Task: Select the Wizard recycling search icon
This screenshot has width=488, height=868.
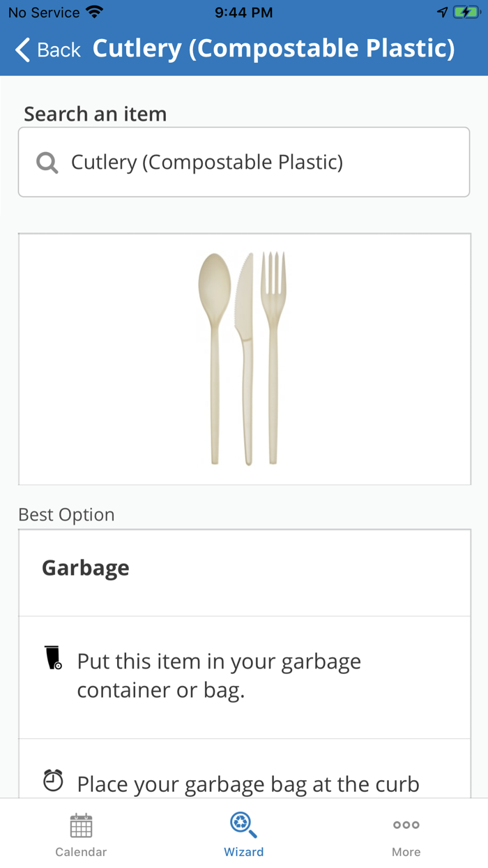Action: click(x=243, y=825)
